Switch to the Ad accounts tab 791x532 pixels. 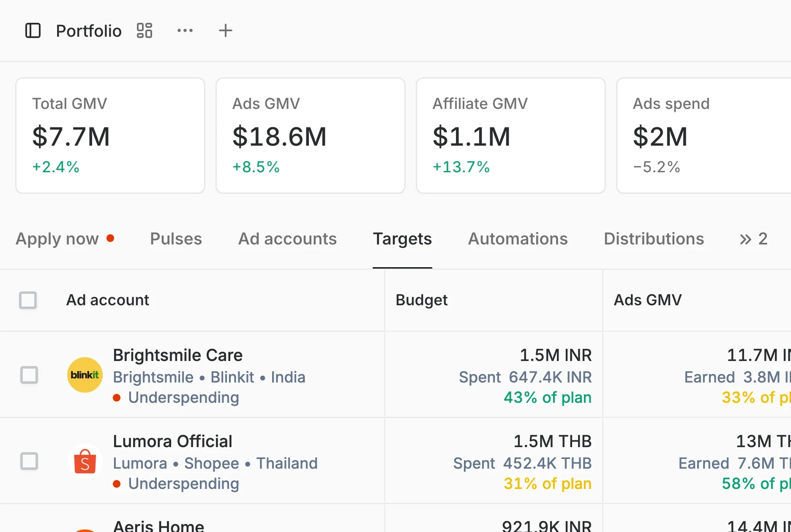[x=288, y=239]
